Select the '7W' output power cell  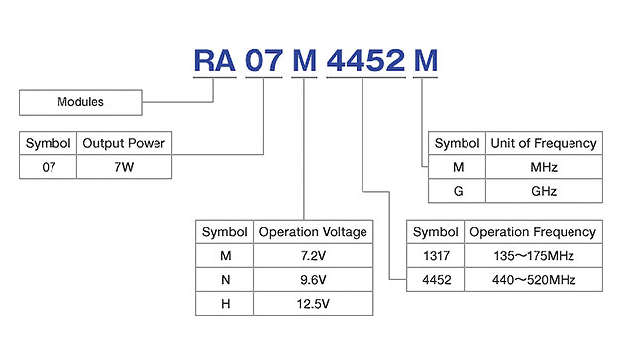pyautogui.click(x=124, y=167)
